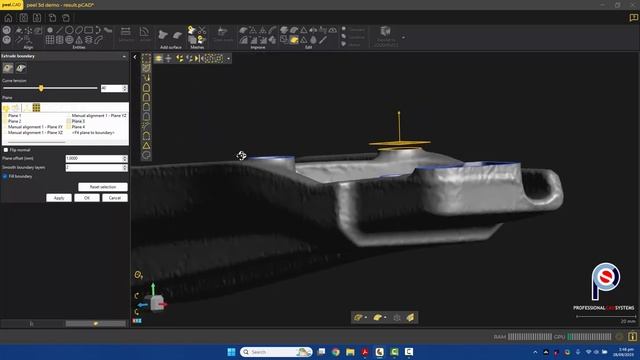
Task: Click the Plane offset (mm) input field
Action: pyautogui.click(x=94, y=158)
